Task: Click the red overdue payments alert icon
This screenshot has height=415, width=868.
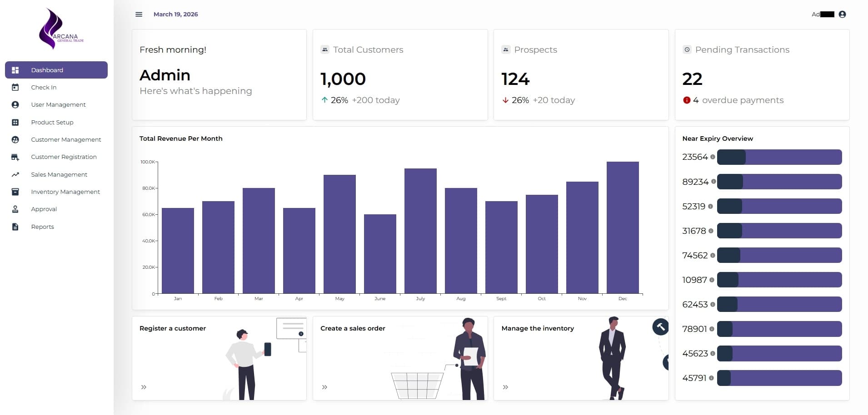Action: coord(687,100)
